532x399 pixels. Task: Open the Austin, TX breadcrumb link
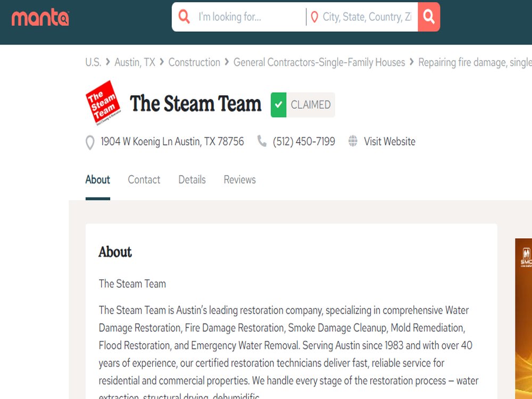[x=135, y=62]
